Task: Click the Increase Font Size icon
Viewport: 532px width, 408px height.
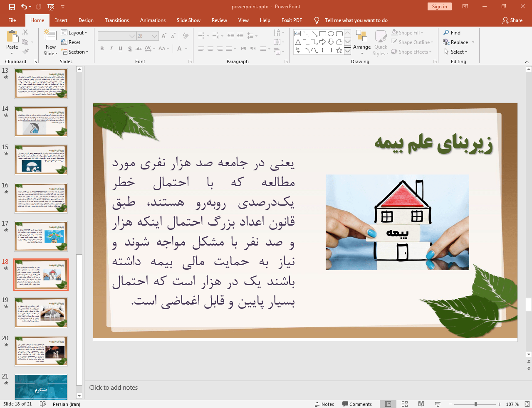Action: coord(164,36)
